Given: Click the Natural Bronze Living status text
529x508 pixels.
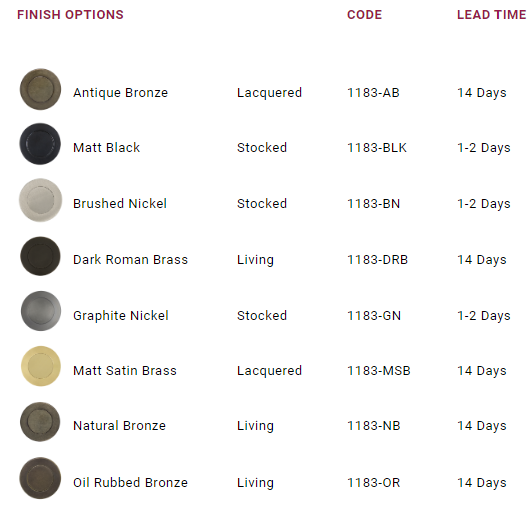Looking at the screenshot, I should [x=255, y=426].
